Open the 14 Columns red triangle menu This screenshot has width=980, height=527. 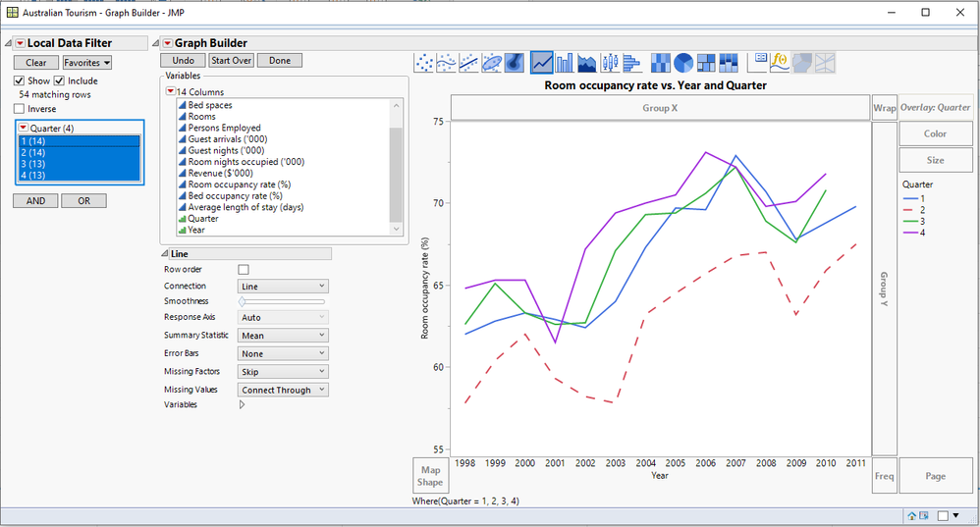170,91
